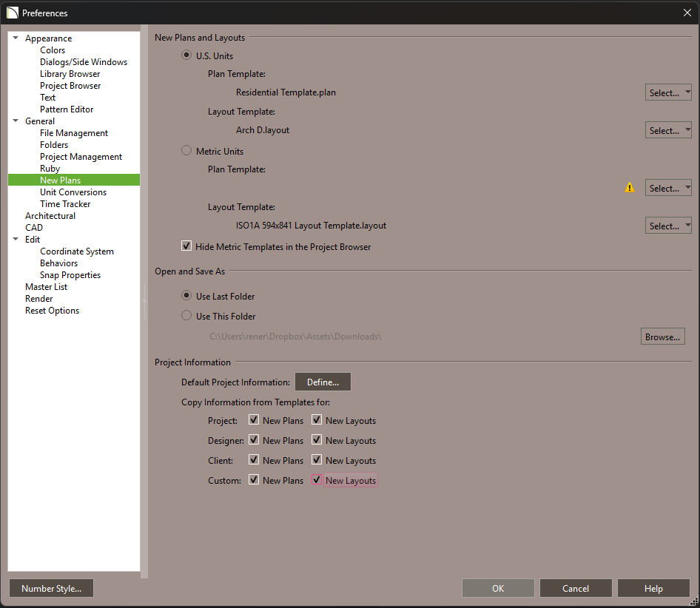Toggle New Layouts checkbox for Custom
Viewport: 700px width, 608px height.
[317, 480]
